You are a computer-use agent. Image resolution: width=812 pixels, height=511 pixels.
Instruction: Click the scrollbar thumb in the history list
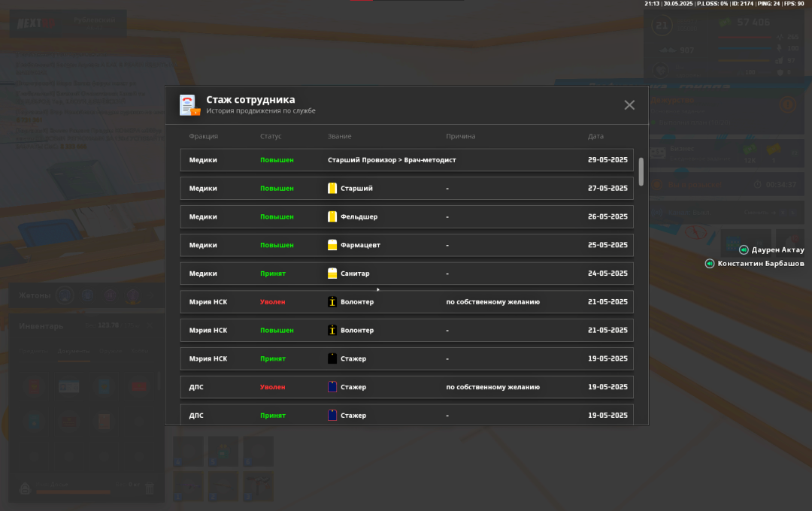point(641,171)
